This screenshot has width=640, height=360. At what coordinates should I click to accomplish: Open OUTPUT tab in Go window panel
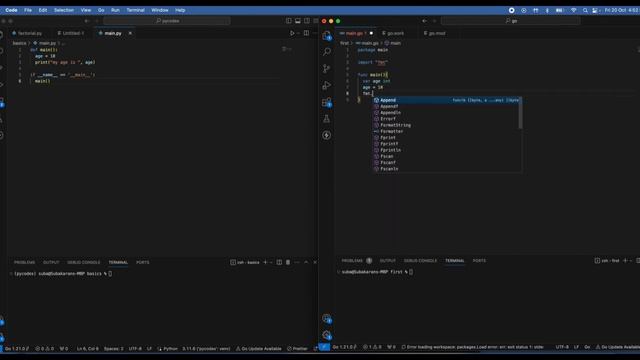click(x=387, y=260)
